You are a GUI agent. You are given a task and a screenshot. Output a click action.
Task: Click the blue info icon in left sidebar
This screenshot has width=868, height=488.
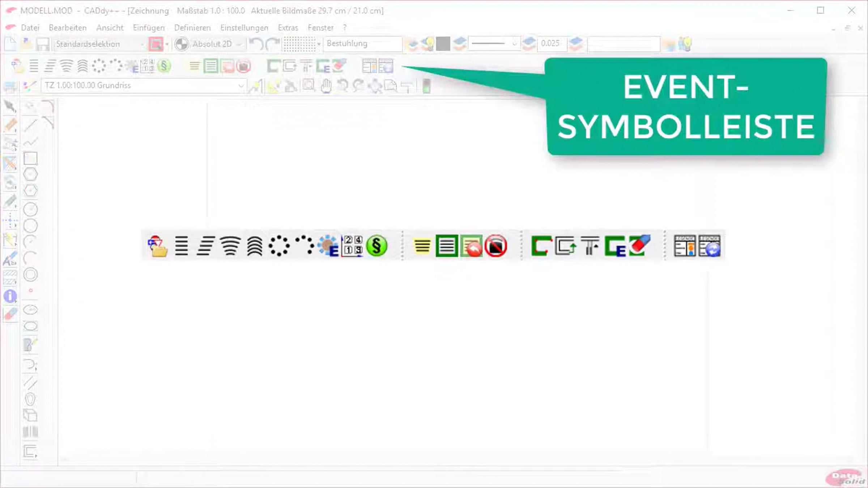coord(10,296)
